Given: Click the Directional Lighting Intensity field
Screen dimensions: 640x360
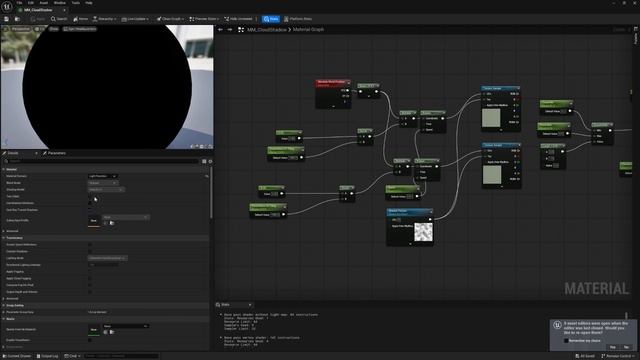Looking at the screenshot, I should point(103,265).
